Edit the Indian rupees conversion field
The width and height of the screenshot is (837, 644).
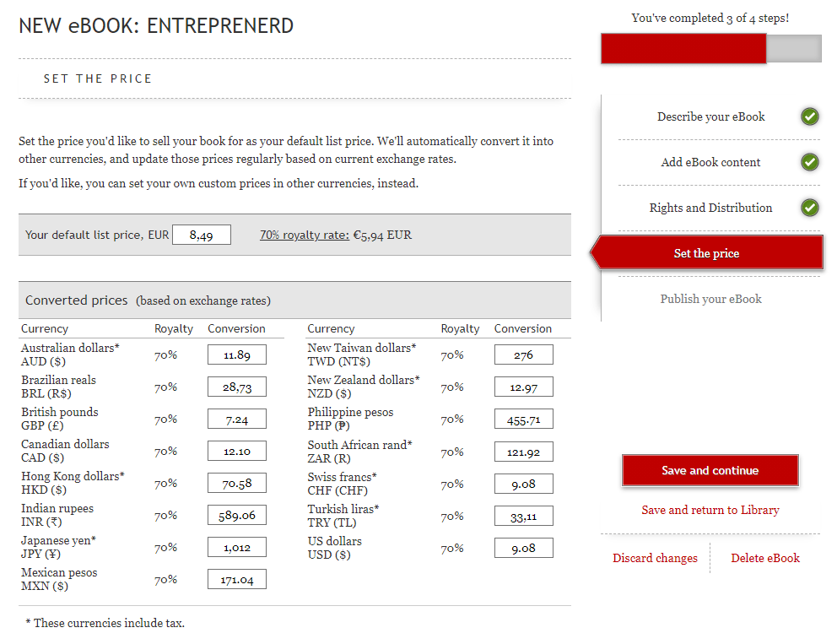pyautogui.click(x=235, y=515)
